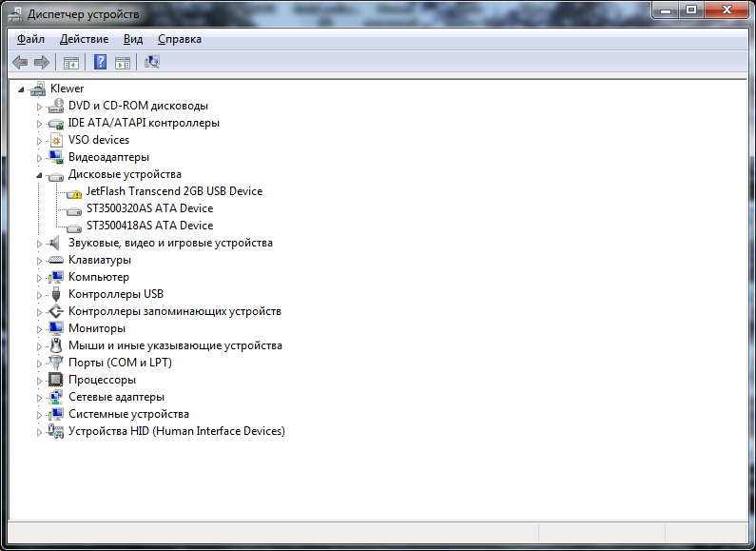Click the action pane toolbar icon
756x551 pixels.
tap(123, 62)
